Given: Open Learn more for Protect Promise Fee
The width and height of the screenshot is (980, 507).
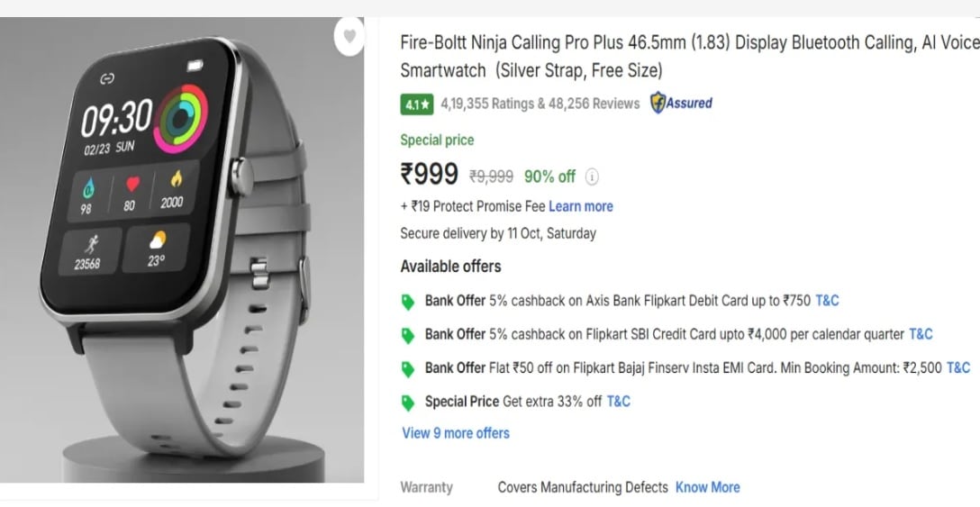Looking at the screenshot, I should 580,206.
